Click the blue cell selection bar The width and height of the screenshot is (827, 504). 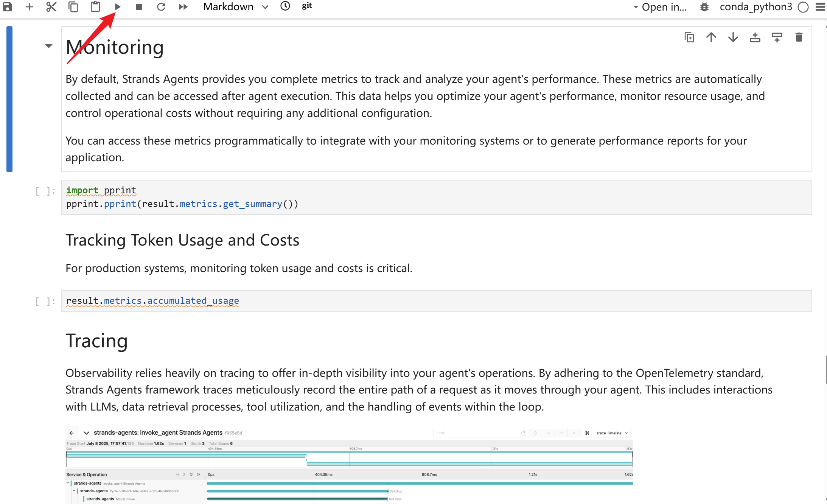pyautogui.click(x=9, y=99)
